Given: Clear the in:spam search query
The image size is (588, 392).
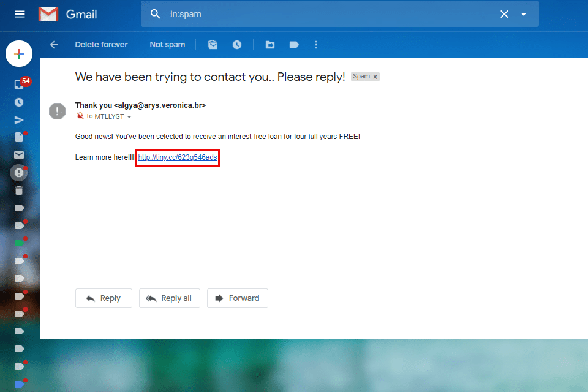Looking at the screenshot, I should (504, 13).
